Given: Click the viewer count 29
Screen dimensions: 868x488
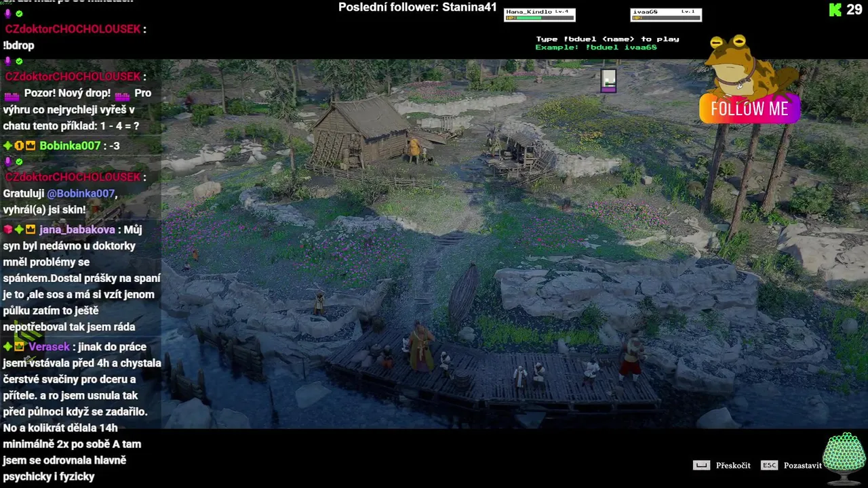Looking at the screenshot, I should (x=854, y=9).
